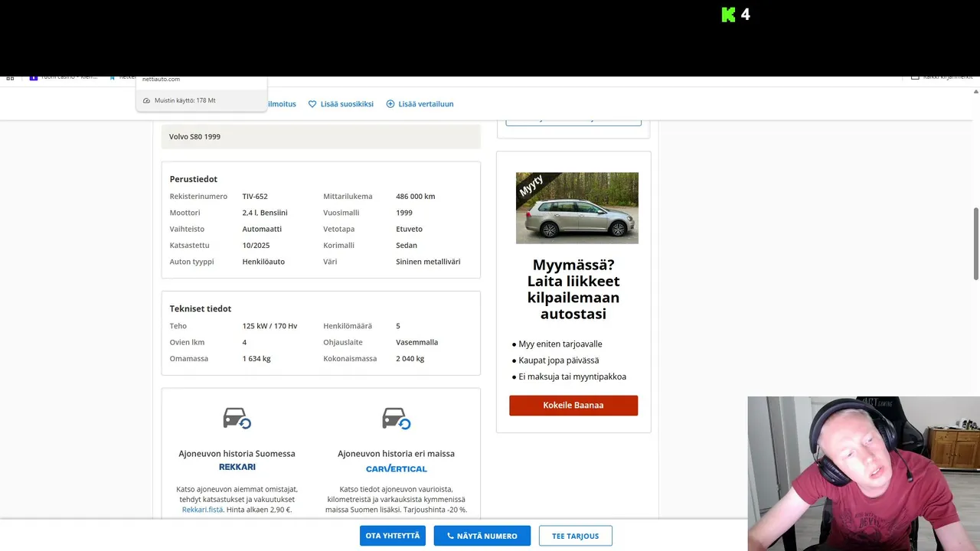
Task: Click the vertical page scrollbar thumb
Action: 975,243
